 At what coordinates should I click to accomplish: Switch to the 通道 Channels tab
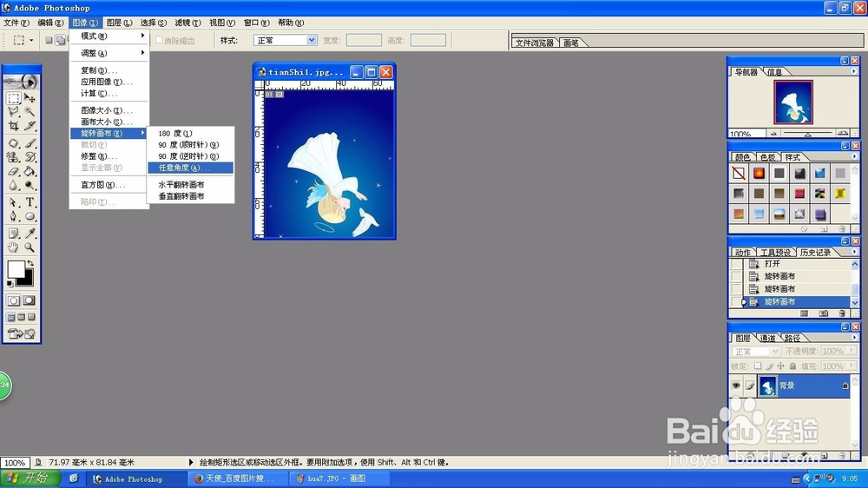tap(767, 338)
